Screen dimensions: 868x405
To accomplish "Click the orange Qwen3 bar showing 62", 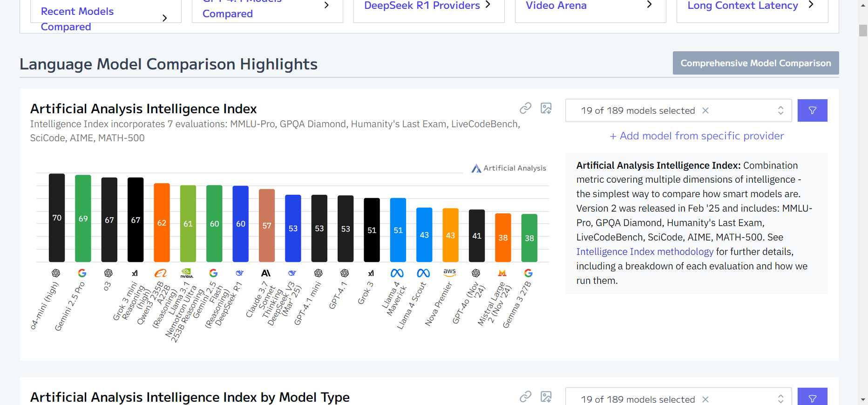I will coord(162,222).
